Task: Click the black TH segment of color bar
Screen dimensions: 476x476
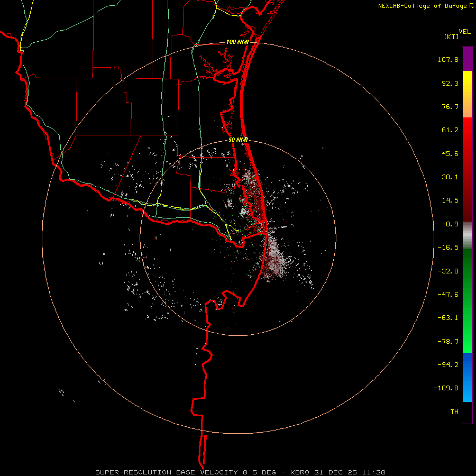Action: click(467, 413)
